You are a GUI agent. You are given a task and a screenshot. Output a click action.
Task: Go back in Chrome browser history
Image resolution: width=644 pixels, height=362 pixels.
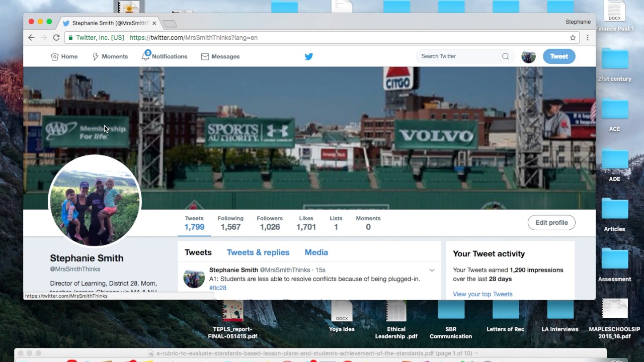[x=31, y=38]
